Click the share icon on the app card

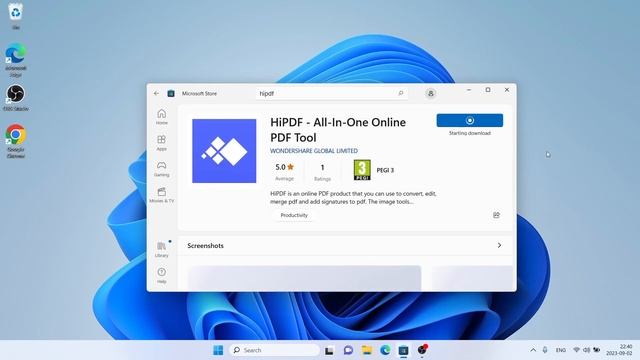(x=496, y=215)
